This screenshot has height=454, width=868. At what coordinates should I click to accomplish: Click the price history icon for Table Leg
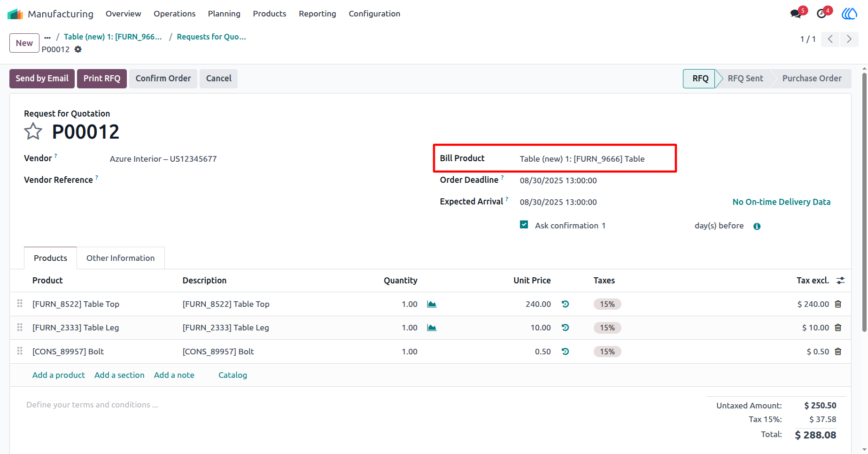tap(565, 328)
